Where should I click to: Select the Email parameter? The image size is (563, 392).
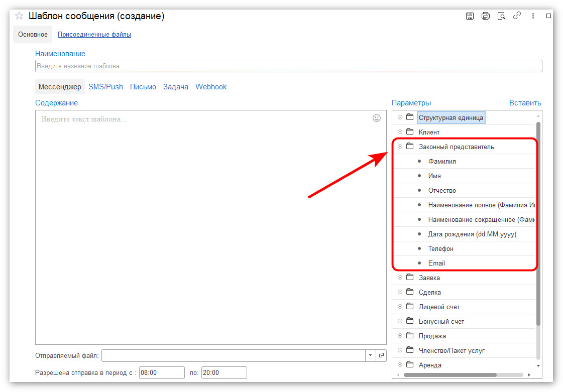[x=436, y=263]
